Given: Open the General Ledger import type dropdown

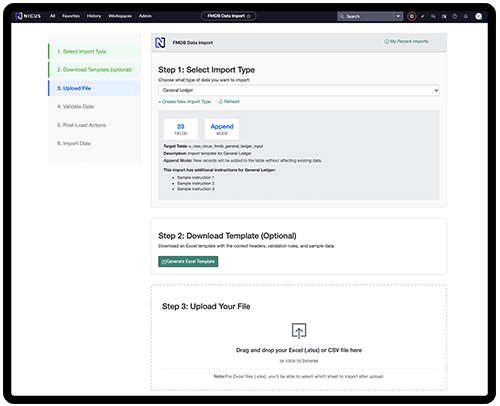Looking at the screenshot, I should tap(299, 90).
